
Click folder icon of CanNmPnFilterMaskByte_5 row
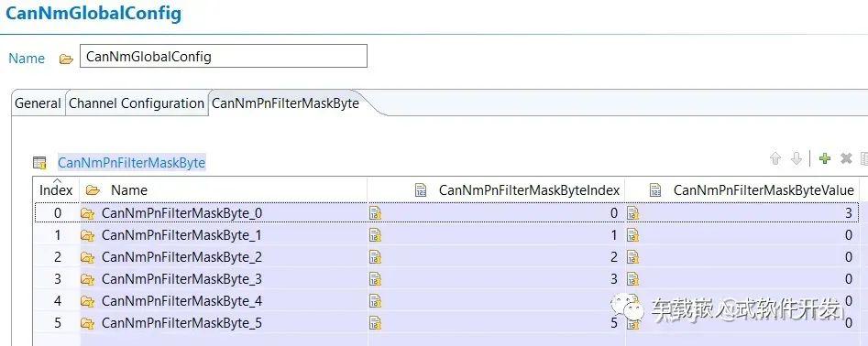point(87,323)
